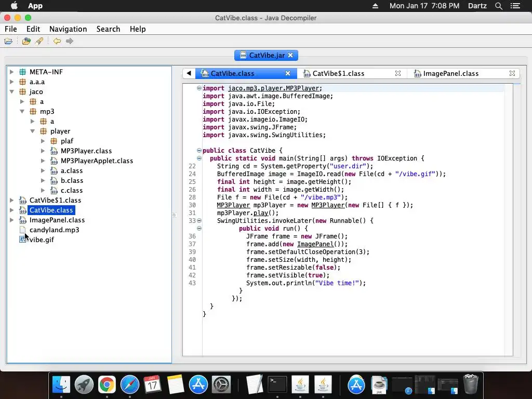Click the tab scroll left arrow
The height and width of the screenshot is (399, 532).
189,73
